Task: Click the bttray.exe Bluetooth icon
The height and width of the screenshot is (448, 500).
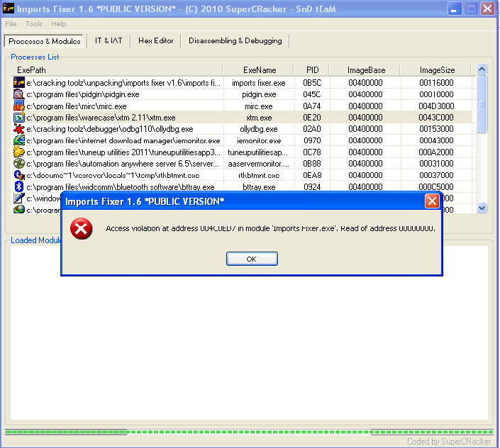Action: click(19, 186)
